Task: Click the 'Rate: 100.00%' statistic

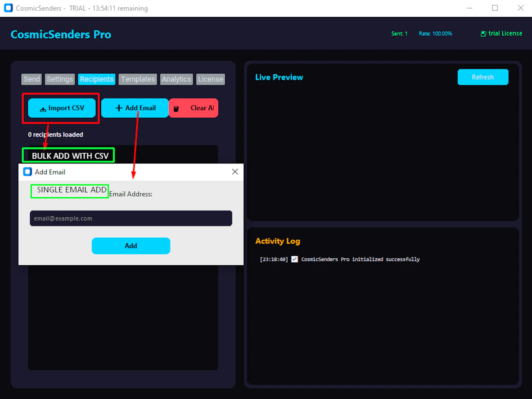Action: tap(436, 34)
